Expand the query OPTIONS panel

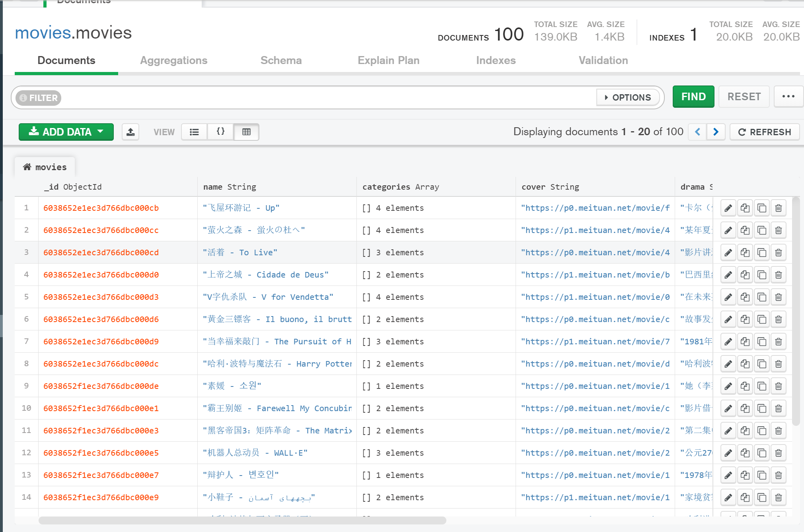tap(628, 97)
